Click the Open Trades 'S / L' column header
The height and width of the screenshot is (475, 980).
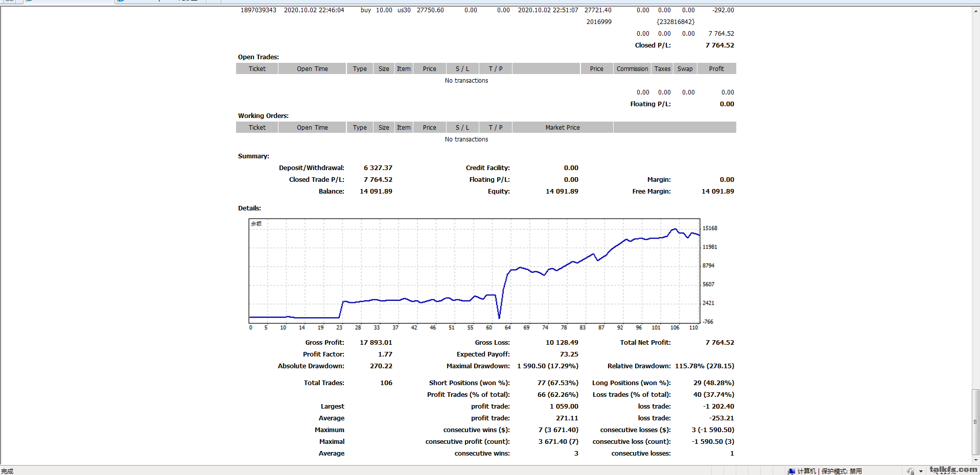tap(462, 69)
